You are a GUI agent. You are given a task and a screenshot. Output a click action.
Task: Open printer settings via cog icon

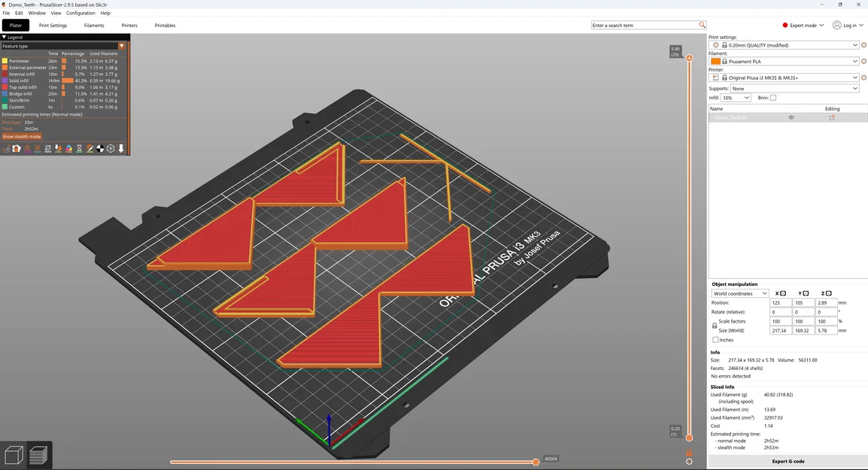(x=863, y=77)
